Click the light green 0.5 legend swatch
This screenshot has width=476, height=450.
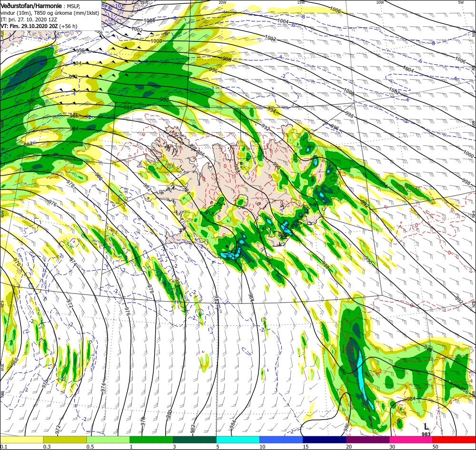click(108, 440)
